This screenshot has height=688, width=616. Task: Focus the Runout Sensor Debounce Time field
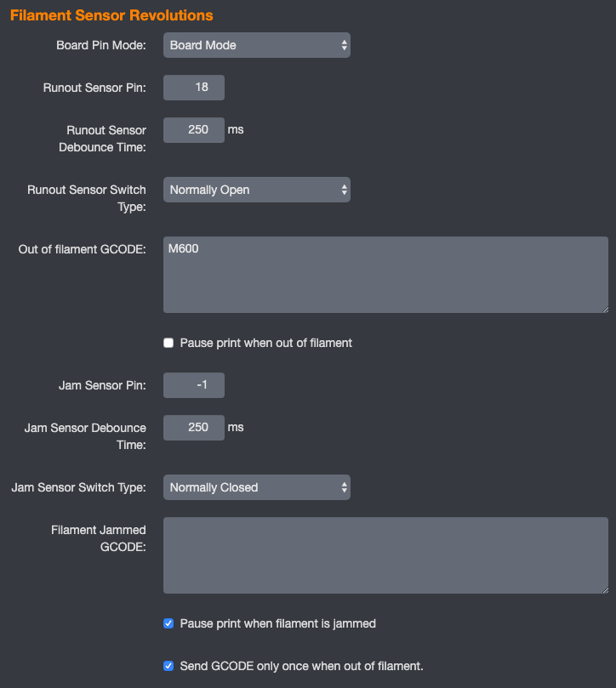click(194, 130)
